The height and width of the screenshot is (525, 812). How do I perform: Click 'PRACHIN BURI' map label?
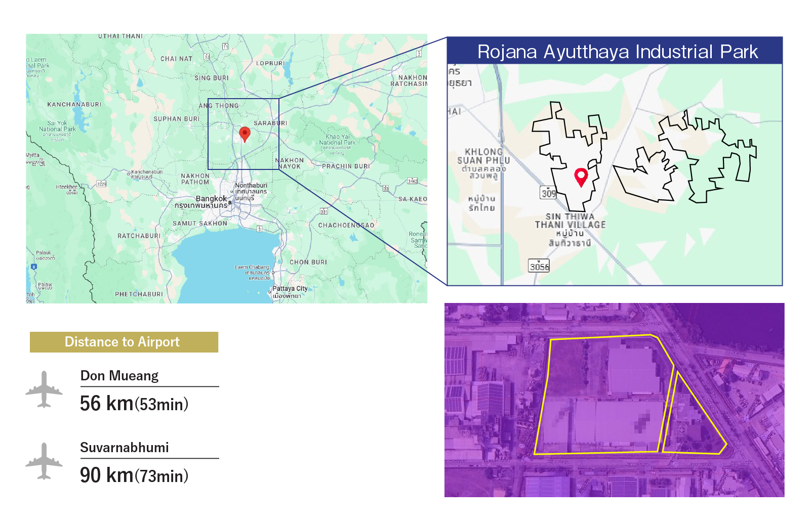346,166
